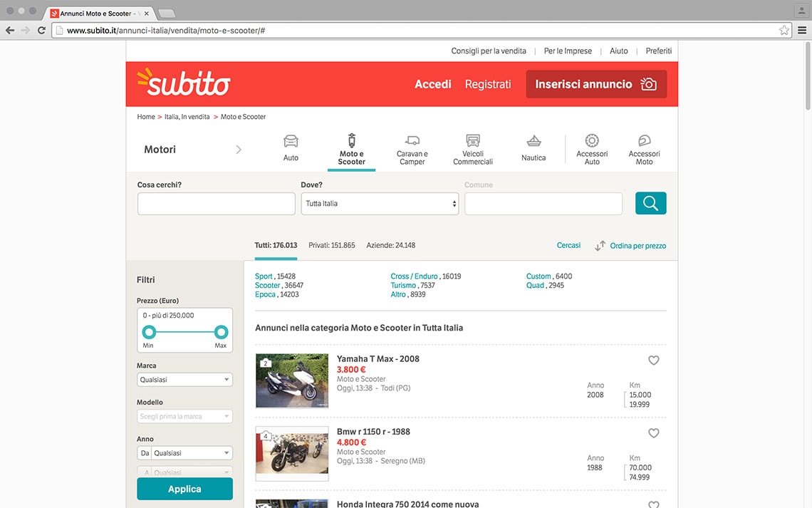The height and width of the screenshot is (508, 812).
Task: Reload the page with the refresh icon
Action: [x=41, y=30]
